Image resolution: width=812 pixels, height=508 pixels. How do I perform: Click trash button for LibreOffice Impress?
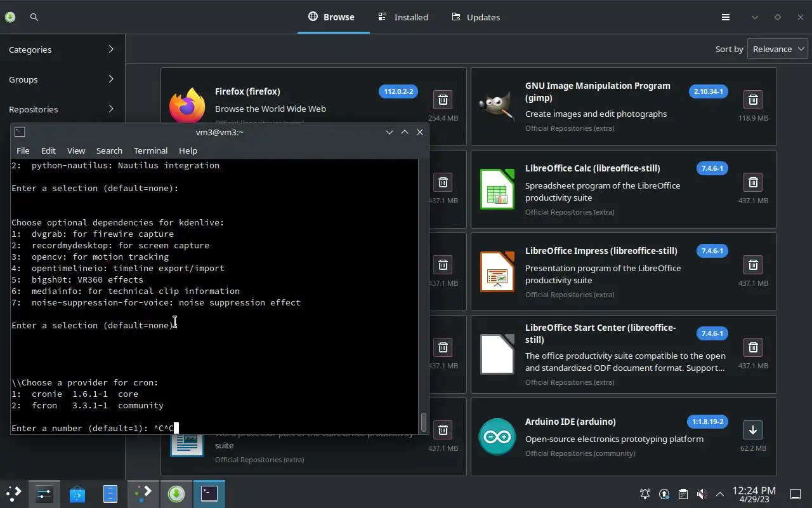[753, 265]
